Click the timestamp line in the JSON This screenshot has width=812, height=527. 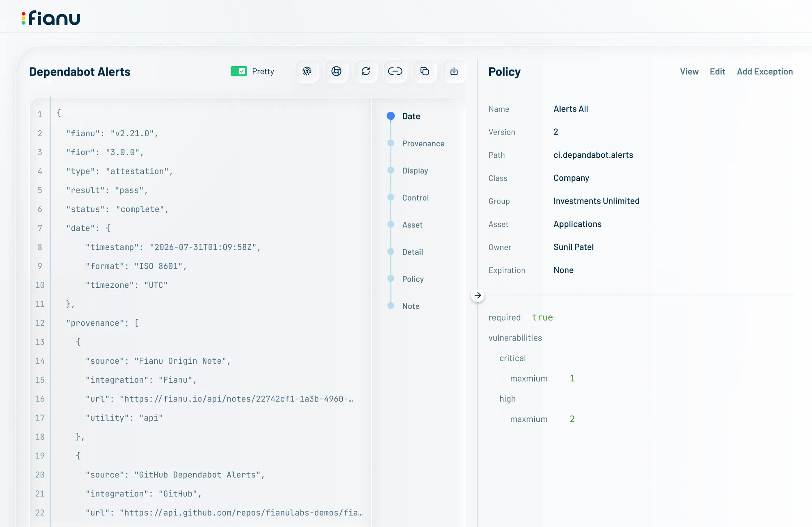click(173, 247)
